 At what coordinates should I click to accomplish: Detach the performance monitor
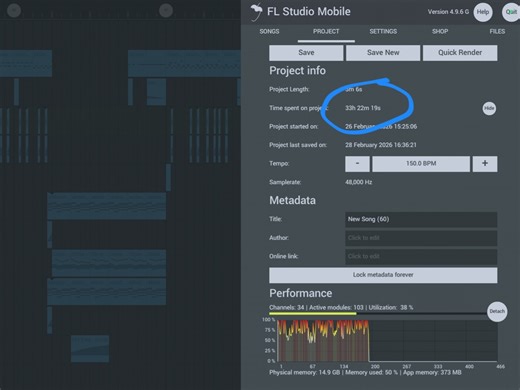[x=497, y=311]
